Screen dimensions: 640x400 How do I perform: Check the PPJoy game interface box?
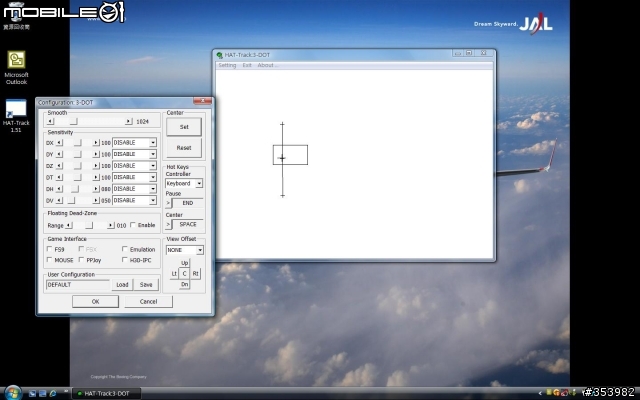[x=81, y=260]
